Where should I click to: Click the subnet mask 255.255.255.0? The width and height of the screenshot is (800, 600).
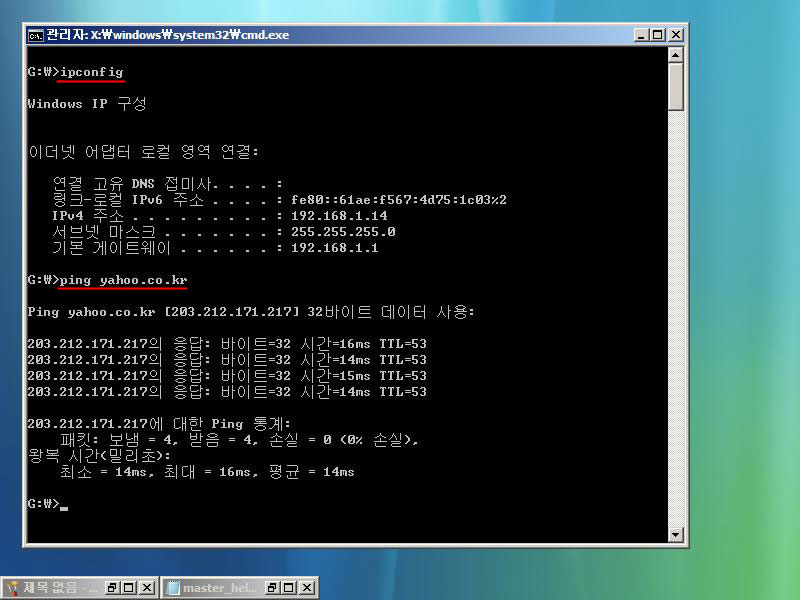click(x=343, y=232)
